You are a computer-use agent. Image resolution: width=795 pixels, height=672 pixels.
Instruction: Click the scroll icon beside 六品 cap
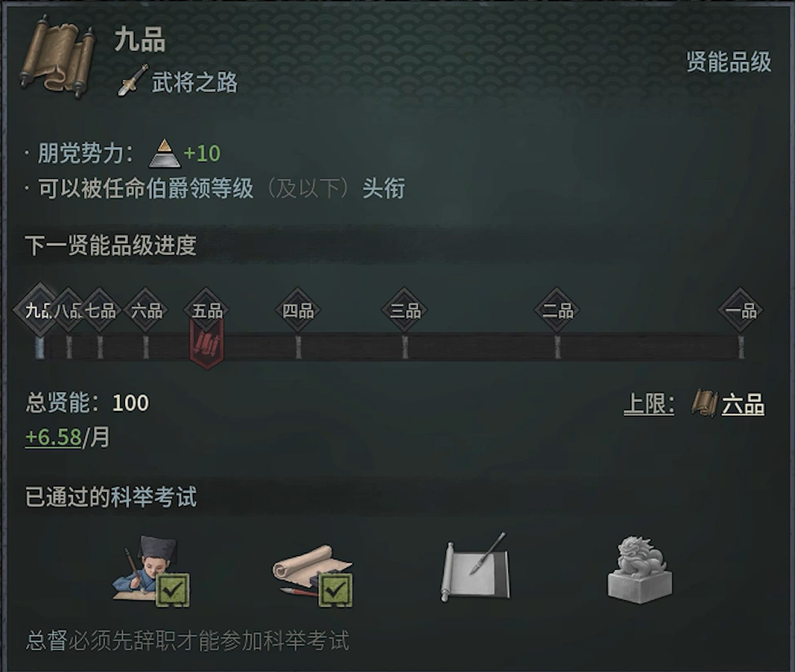(705, 404)
